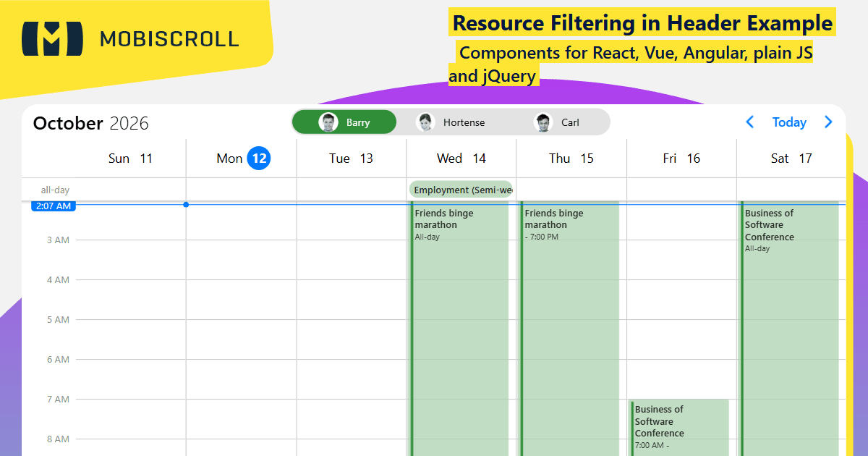Go to next week with right arrow
Viewport: 868px width, 456px height.
[828, 122]
